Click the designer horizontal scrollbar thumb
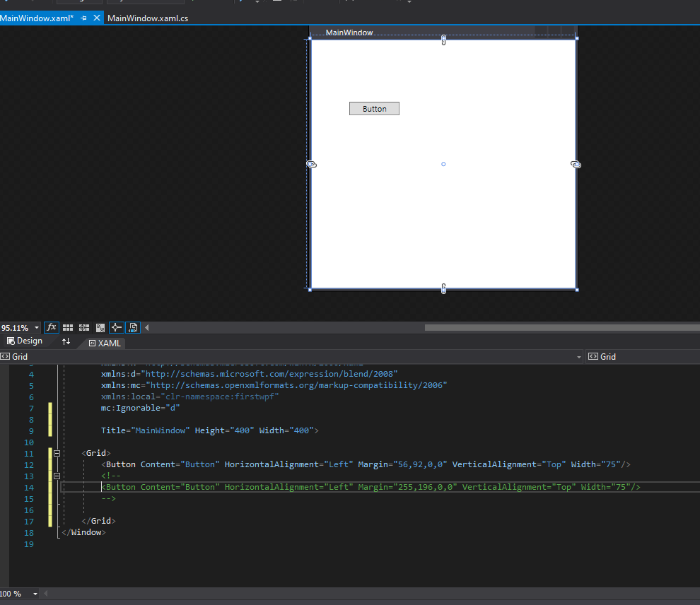This screenshot has width=700, height=605. coord(561,327)
